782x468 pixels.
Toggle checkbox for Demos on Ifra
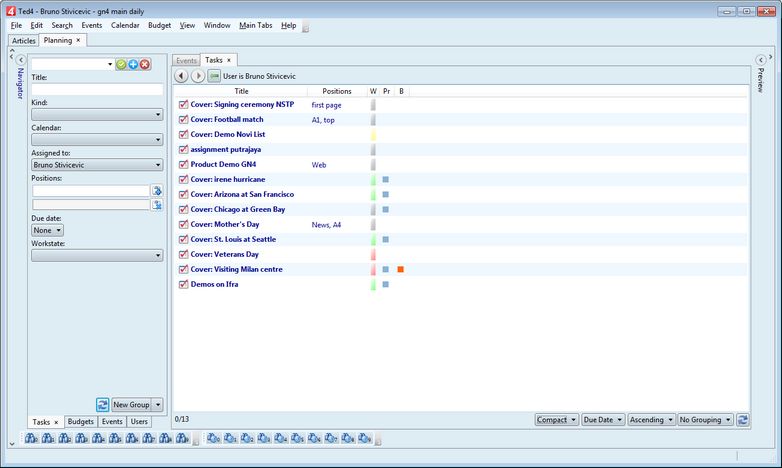[183, 284]
